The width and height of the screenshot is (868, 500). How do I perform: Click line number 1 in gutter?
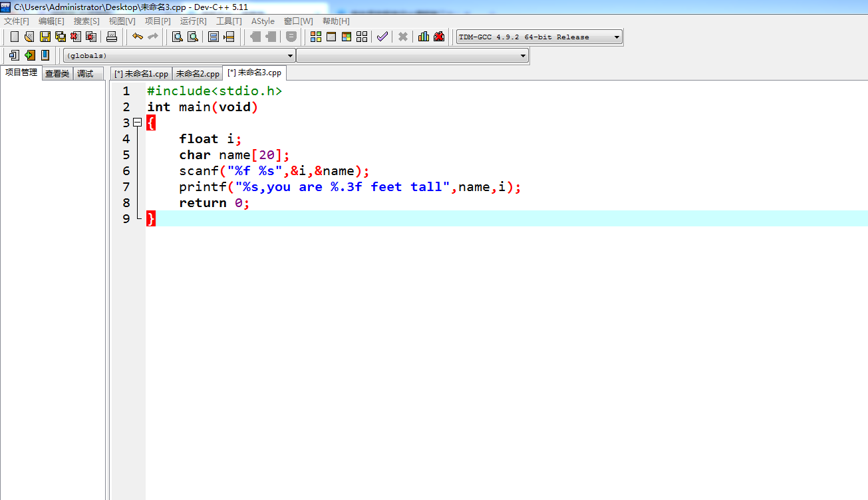126,91
